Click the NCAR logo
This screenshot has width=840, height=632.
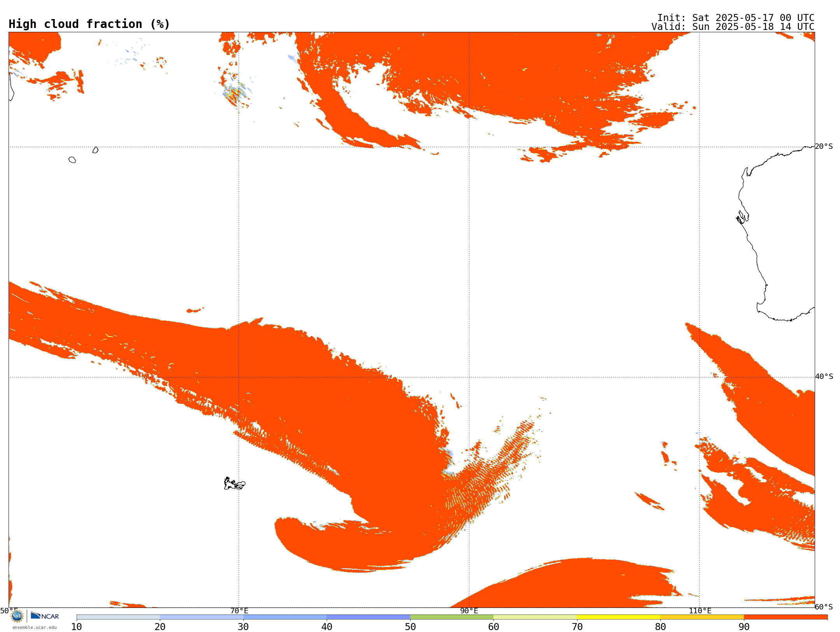pos(45,616)
